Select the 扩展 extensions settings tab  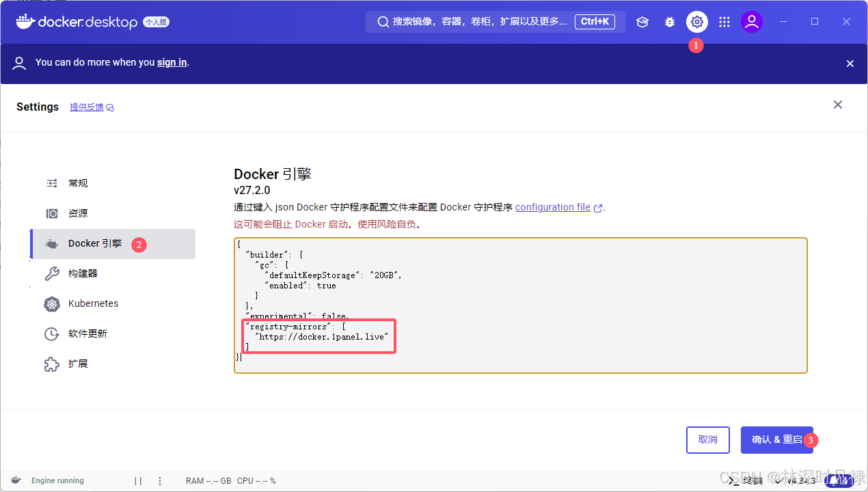pyautogui.click(x=113, y=364)
